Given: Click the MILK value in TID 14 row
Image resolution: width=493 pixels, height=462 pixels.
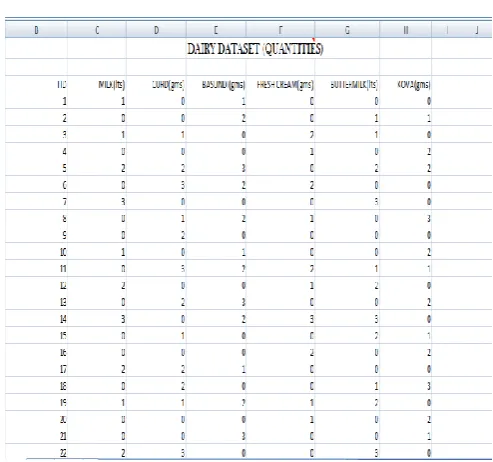Looking at the screenshot, I should (97, 319).
